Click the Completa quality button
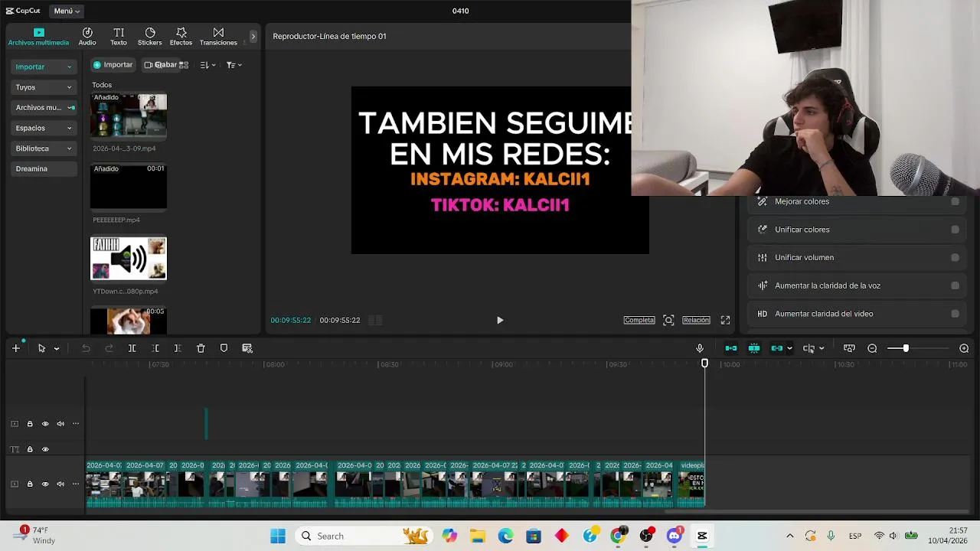The height and width of the screenshot is (551, 980). point(639,320)
